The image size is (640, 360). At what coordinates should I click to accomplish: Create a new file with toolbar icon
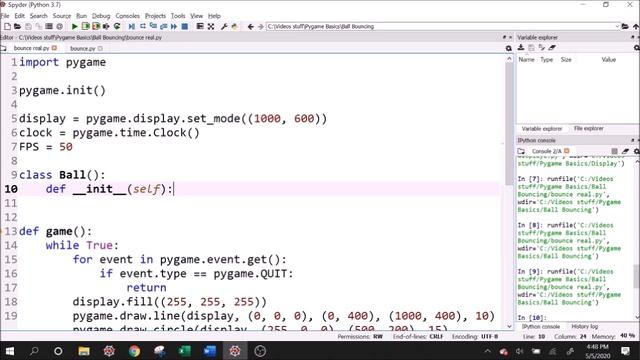pos(7,27)
